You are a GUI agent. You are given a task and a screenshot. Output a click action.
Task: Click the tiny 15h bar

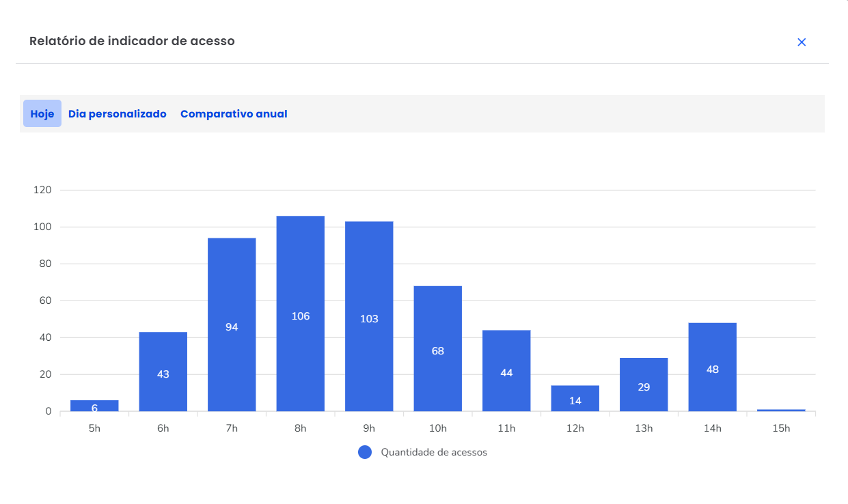click(x=781, y=410)
